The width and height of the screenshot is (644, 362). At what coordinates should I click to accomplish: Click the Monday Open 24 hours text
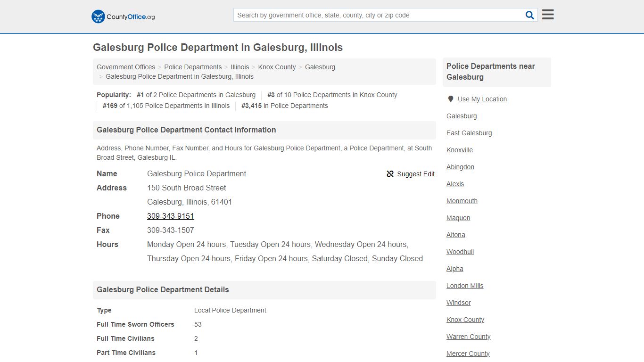click(187, 244)
